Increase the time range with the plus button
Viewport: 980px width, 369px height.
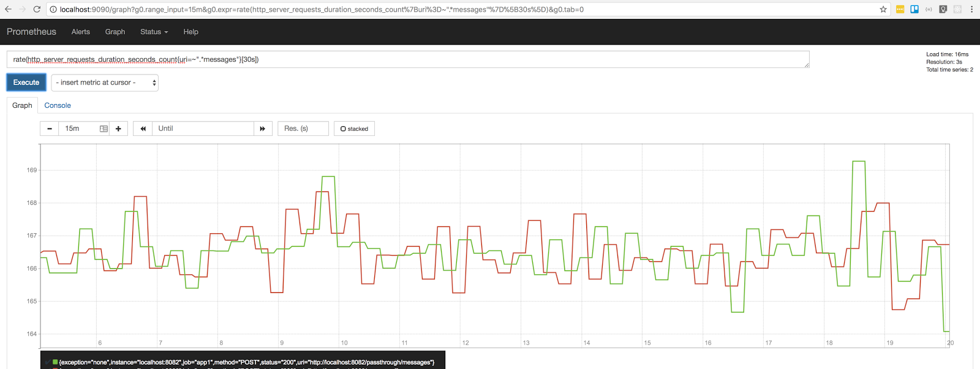118,129
